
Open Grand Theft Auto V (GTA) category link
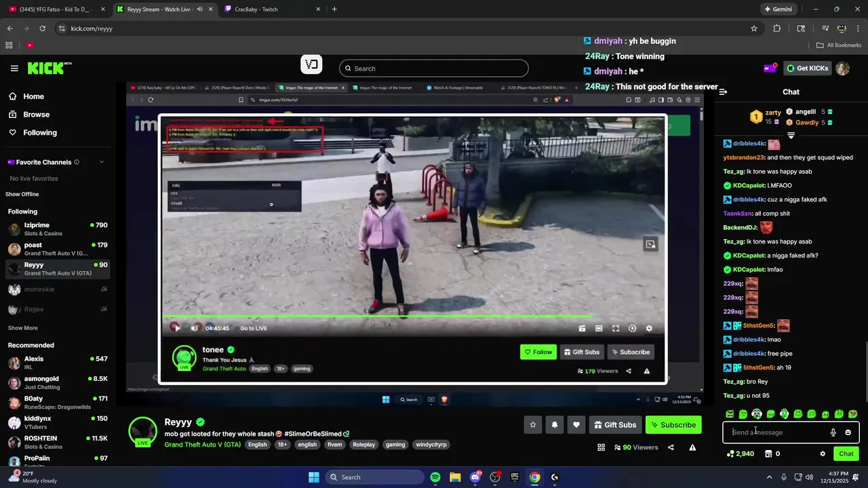(x=202, y=445)
